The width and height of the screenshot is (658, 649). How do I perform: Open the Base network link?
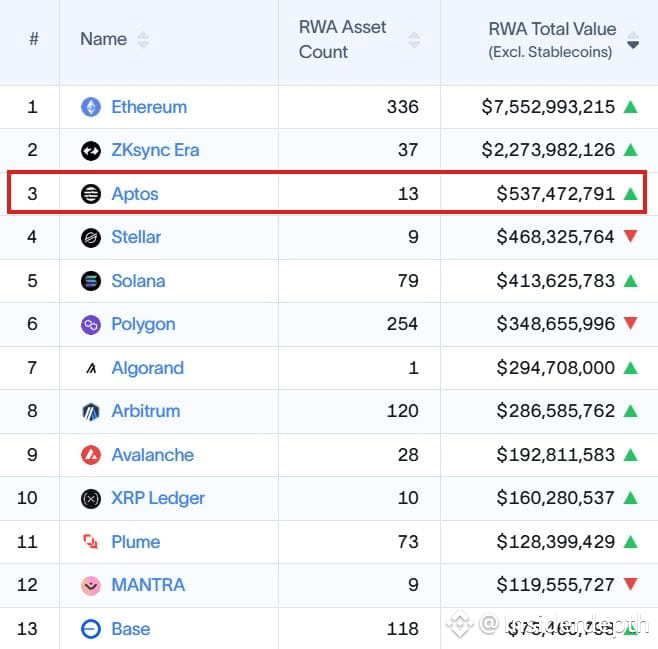point(131,629)
